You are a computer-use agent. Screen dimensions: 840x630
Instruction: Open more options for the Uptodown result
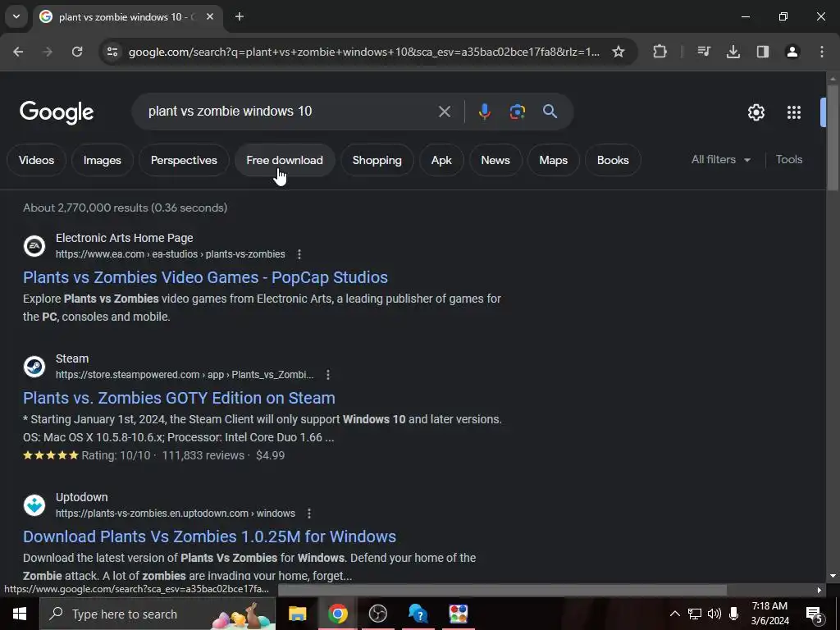click(309, 514)
